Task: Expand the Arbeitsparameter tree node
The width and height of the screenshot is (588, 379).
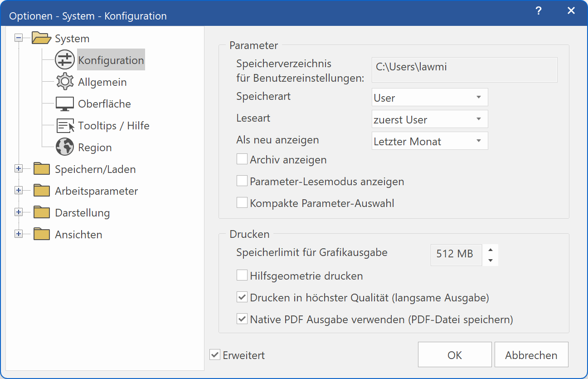Action: [x=18, y=190]
